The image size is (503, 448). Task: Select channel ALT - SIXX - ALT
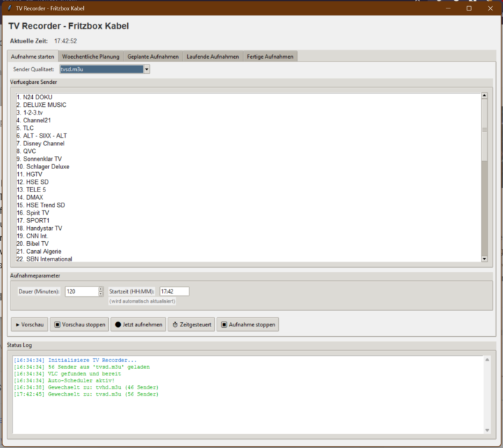click(x=42, y=136)
